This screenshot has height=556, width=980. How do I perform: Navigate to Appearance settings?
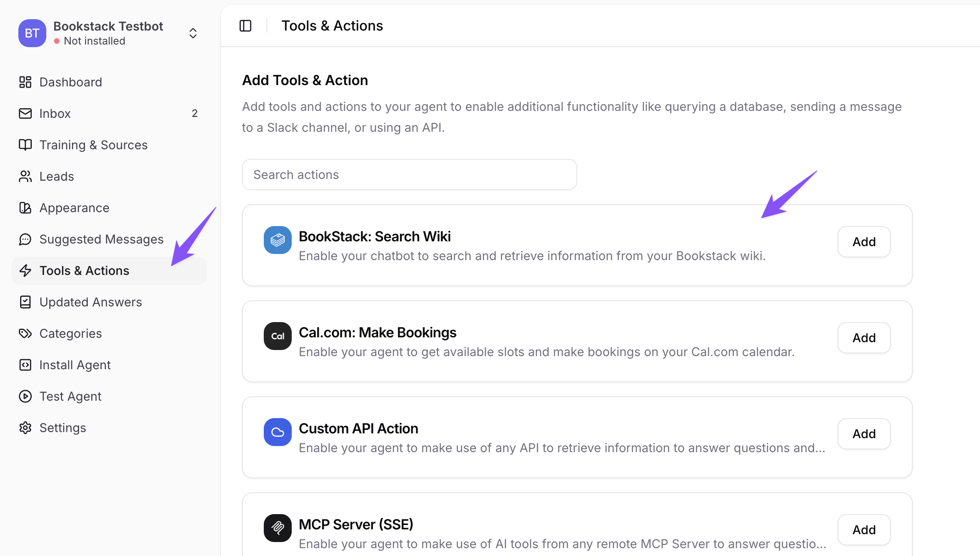(74, 208)
